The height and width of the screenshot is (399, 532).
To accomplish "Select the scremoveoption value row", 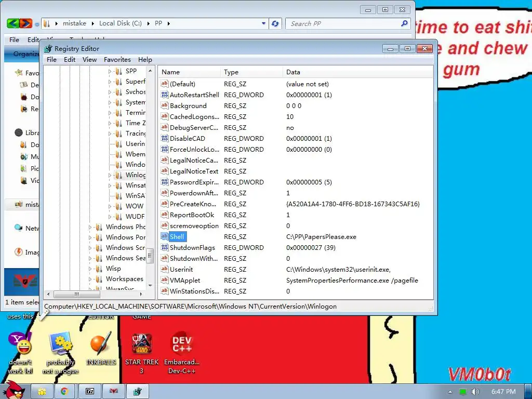I will (296, 225).
